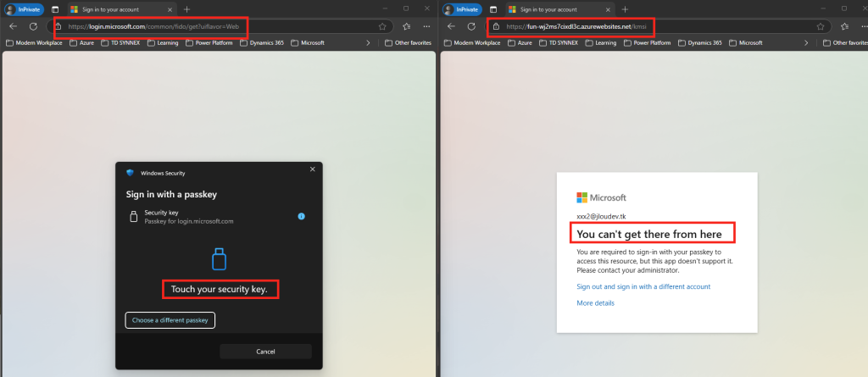Screen dimensions: 868x377
Task: Cancel the passkey sign-in dialog
Action: [x=265, y=352]
